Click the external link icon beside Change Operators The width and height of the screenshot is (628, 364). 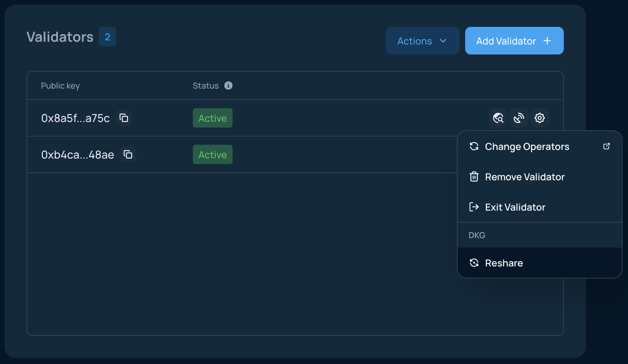tap(607, 146)
